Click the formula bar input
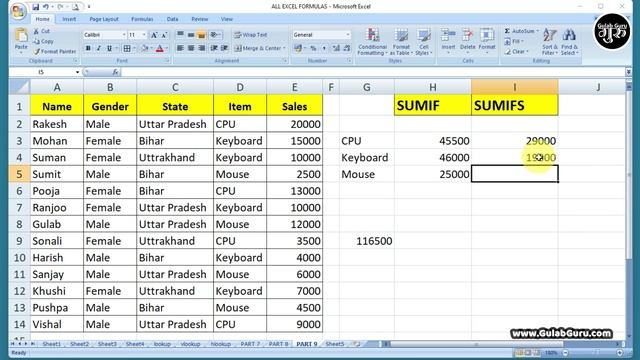 tap(372, 72)
